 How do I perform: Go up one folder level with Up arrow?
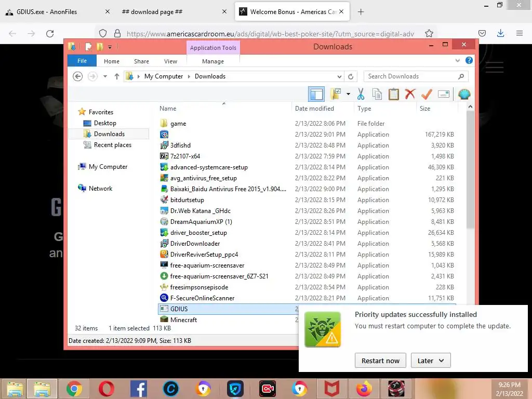pos(117,76)
